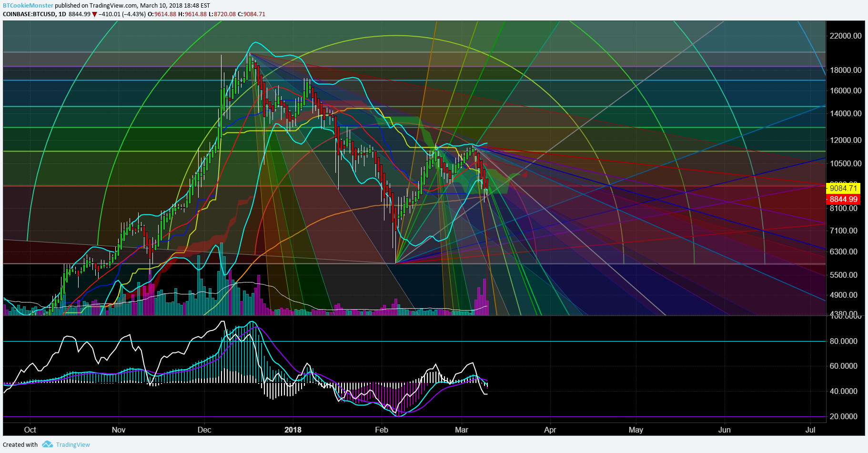Screen dimensions: 868x453
Task: Click the 80.0000 indicator axis value
Action: point(843,341)
